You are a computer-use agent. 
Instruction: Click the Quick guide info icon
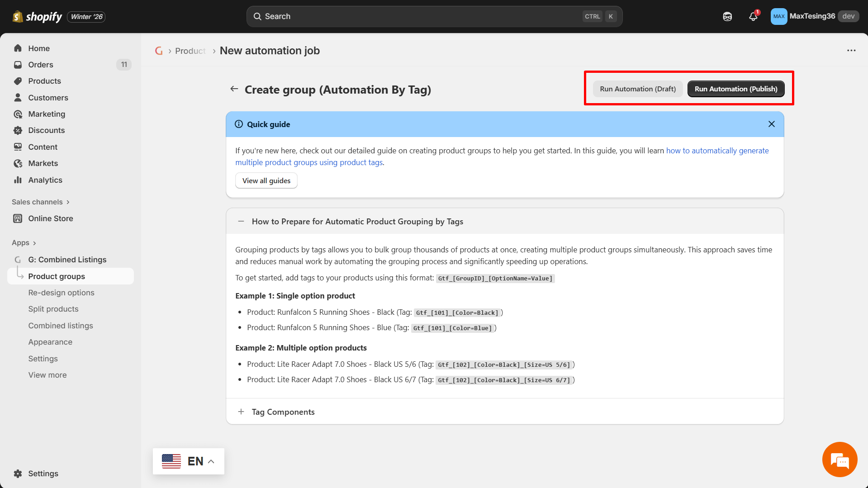(x=239, y=124)
